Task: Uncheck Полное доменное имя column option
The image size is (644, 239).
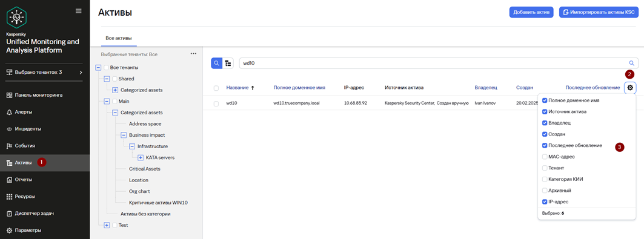Action: [545, 100]
